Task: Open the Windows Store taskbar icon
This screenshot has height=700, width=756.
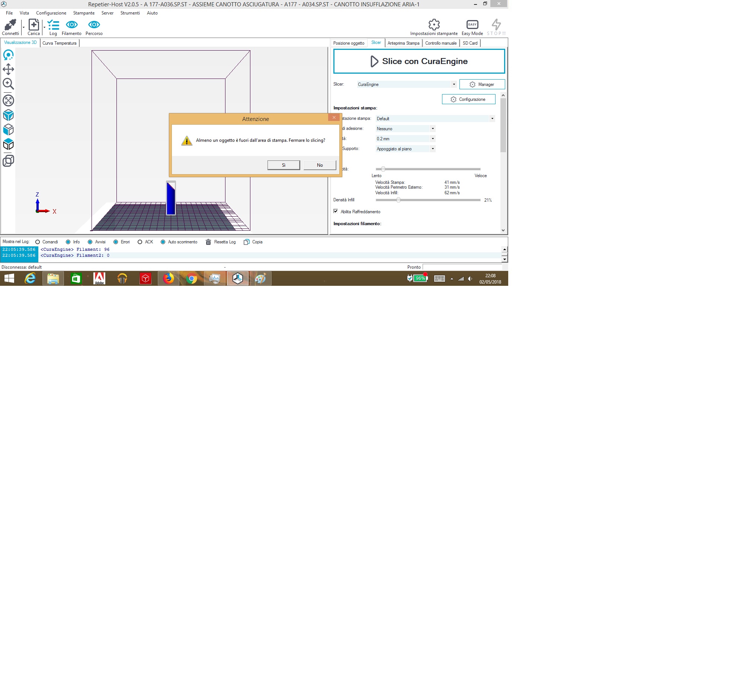Action: (x=76, y=279)
